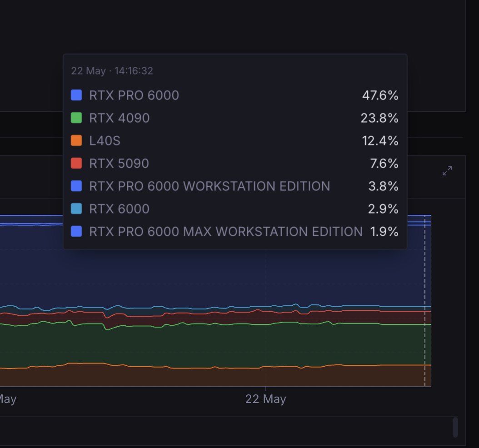Select the 1.9% value
Image resolution: width=479 pixels, height=448 pixels.
coord(384,231)
